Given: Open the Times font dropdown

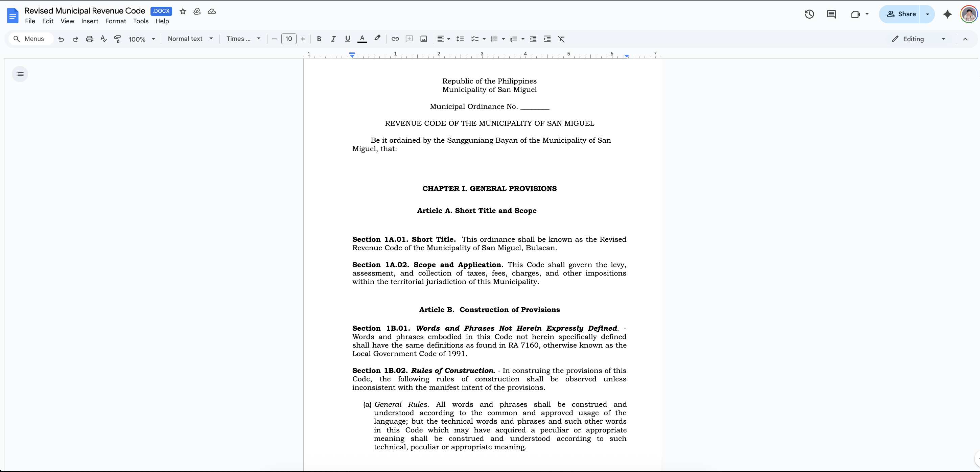Looking at the screenshot, I should (243, 39).
